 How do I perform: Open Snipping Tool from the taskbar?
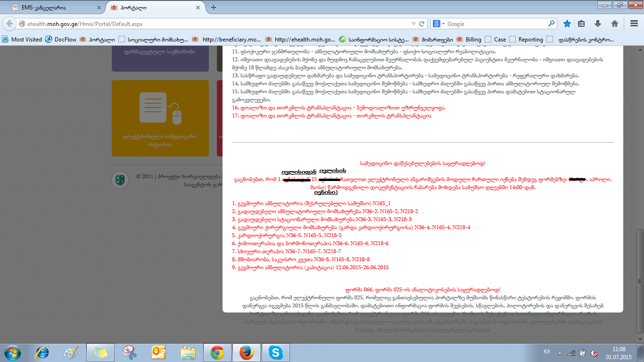[129, 352]
